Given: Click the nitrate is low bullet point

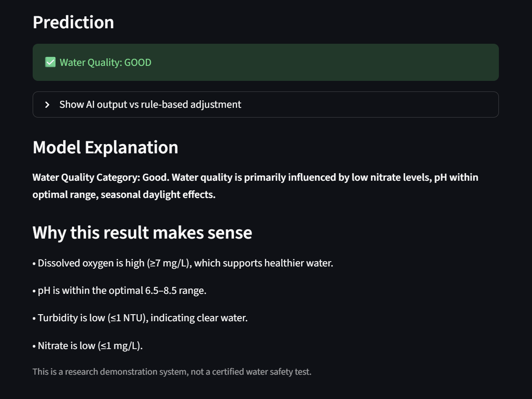Looking at the screenshot, I should (88, 346).
